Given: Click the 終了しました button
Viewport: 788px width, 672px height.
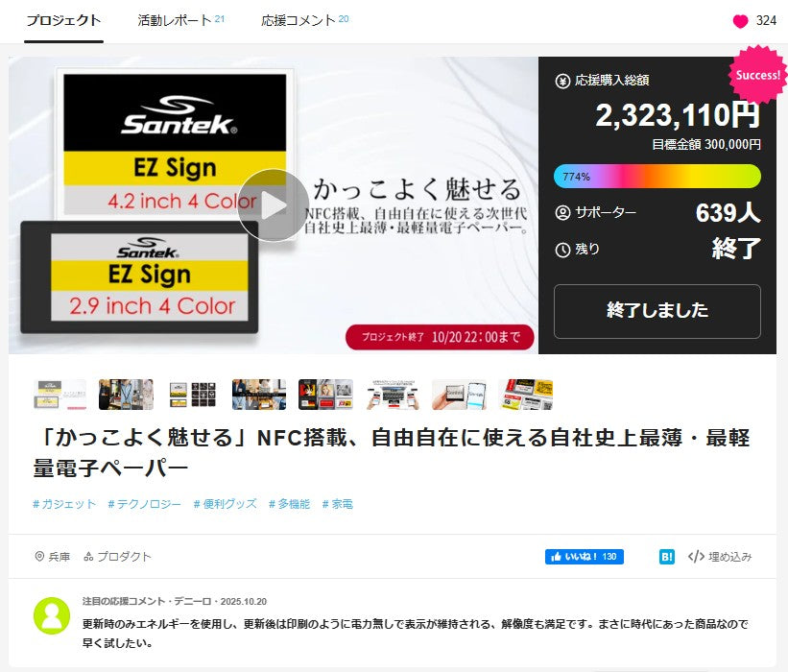Looking at the screenshot, I should click(657, 311).
